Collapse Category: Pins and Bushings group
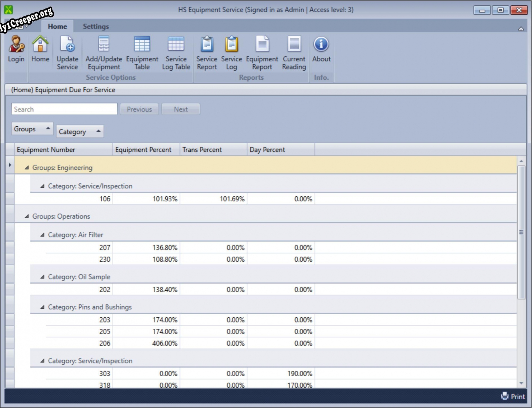 (x=42, y=307)
